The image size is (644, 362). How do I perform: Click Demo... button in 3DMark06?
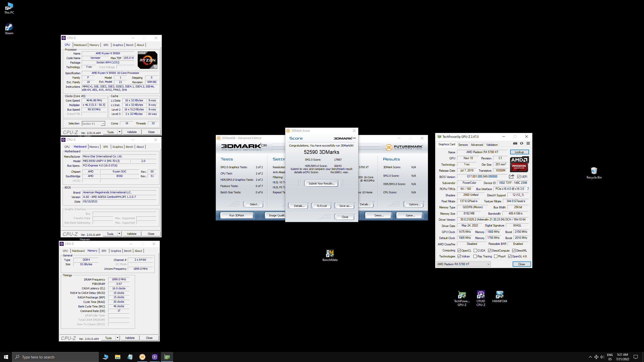379,215
